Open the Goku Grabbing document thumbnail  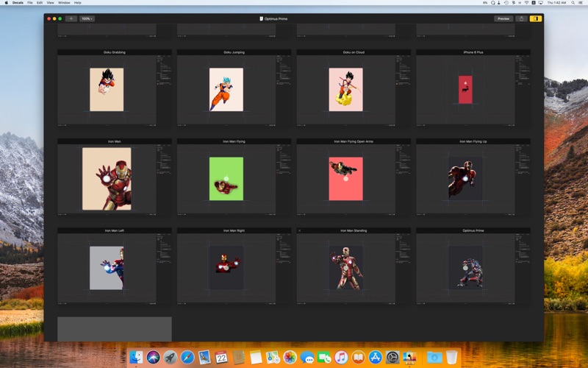click(115, 88)
